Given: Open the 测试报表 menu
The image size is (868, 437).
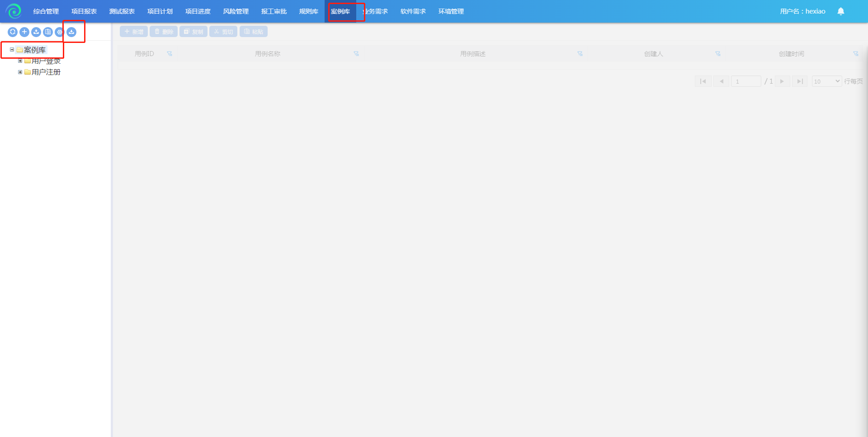Looking at the screenshot, I should (122, 11).
